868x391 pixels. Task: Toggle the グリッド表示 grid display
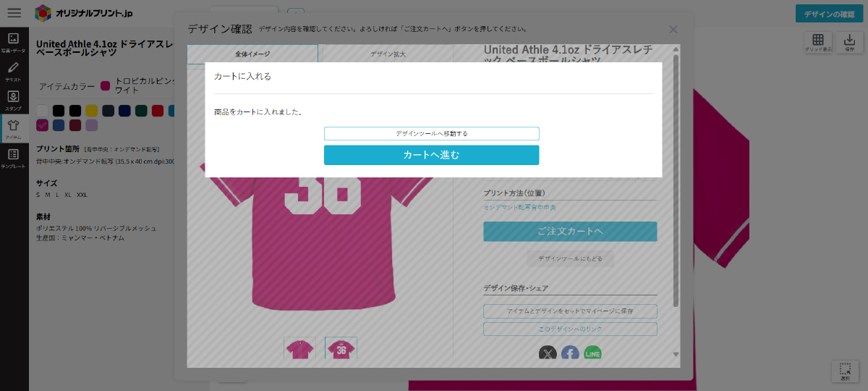click(x=817, y=43)
